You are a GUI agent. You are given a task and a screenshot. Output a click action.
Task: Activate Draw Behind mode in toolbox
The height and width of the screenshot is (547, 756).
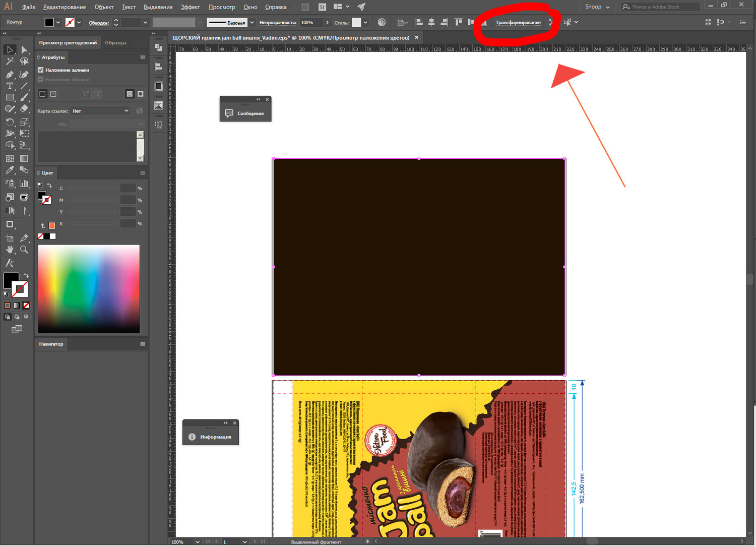(17, 317)
